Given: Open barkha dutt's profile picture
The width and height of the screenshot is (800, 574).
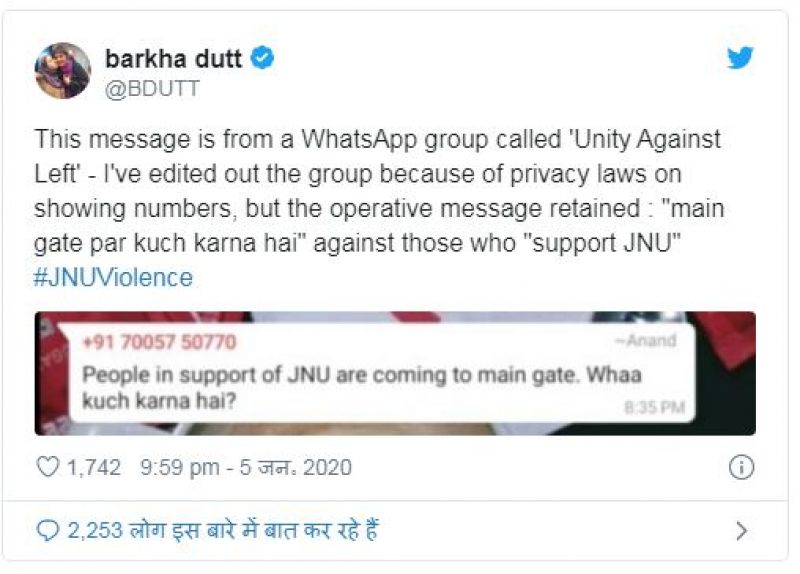Looking at the screenshot, I should (63, 70).
